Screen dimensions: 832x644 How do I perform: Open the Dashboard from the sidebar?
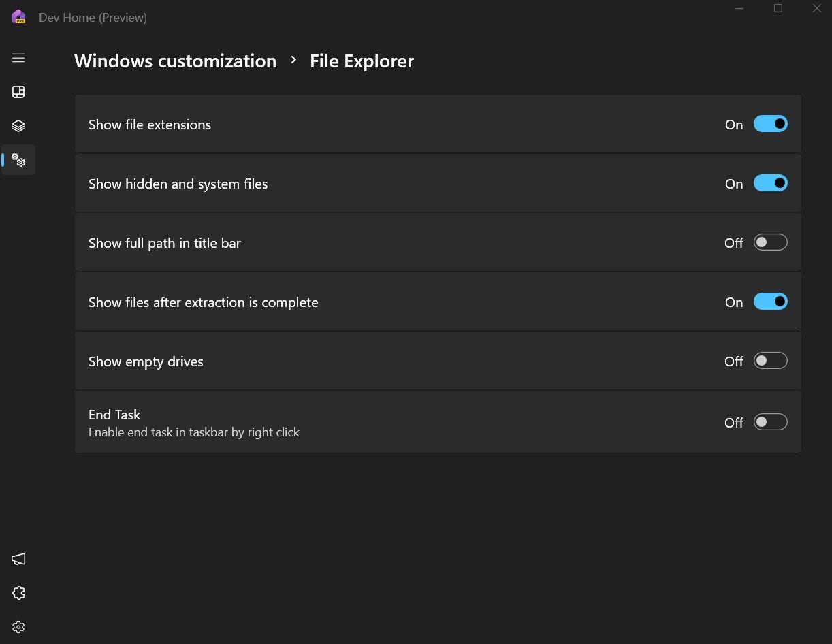(18, 92)
